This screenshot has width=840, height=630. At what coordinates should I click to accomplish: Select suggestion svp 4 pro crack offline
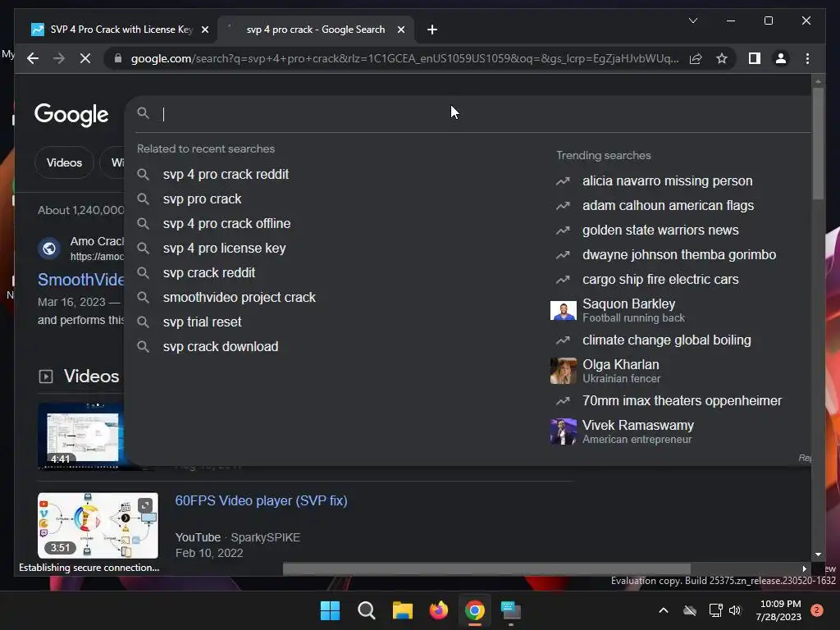point(226,223)
